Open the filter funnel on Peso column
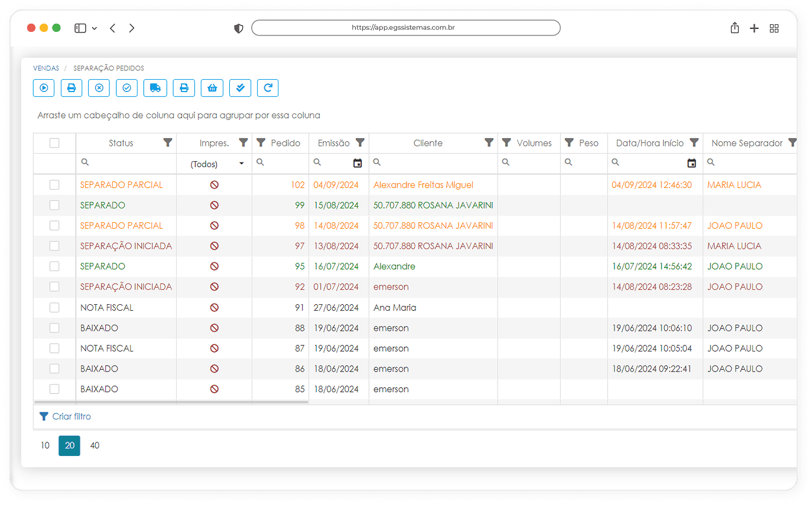The height and width of the screenshot is (505, 812). tap(569, 142)
